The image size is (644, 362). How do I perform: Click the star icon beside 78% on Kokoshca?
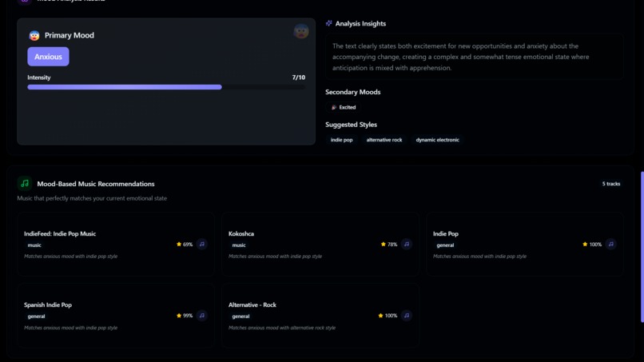(384, 244)
